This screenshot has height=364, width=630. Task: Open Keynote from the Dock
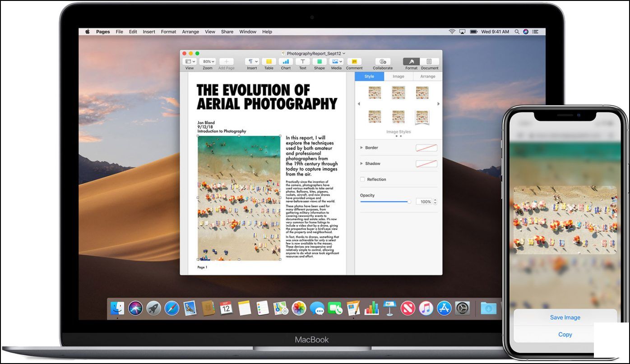tap(389, 308)
